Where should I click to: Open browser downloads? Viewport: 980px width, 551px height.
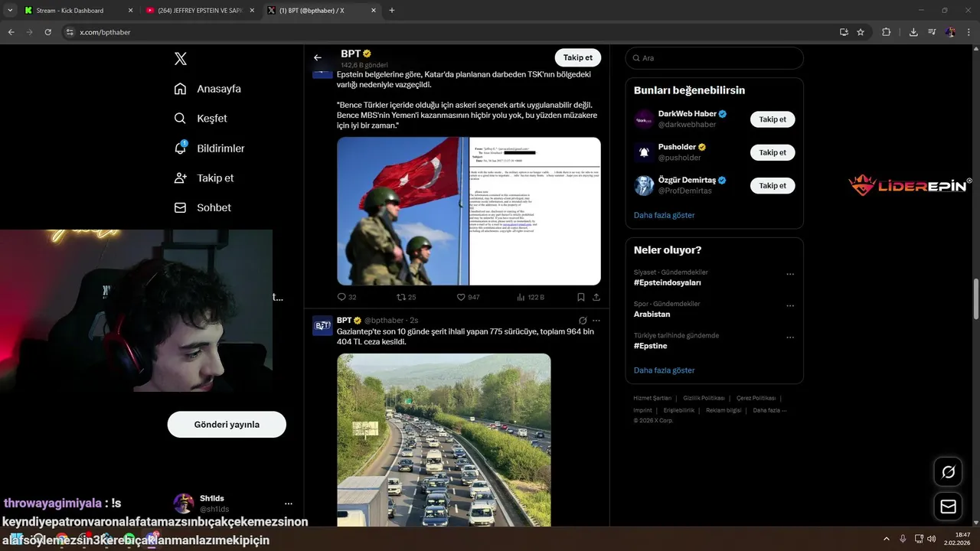[x=913, y=32]
